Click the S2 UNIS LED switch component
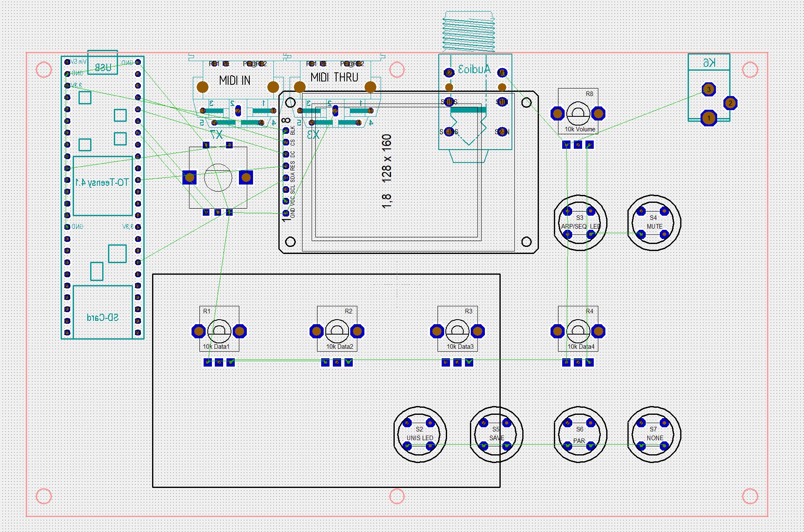 [x=420, y=434]
